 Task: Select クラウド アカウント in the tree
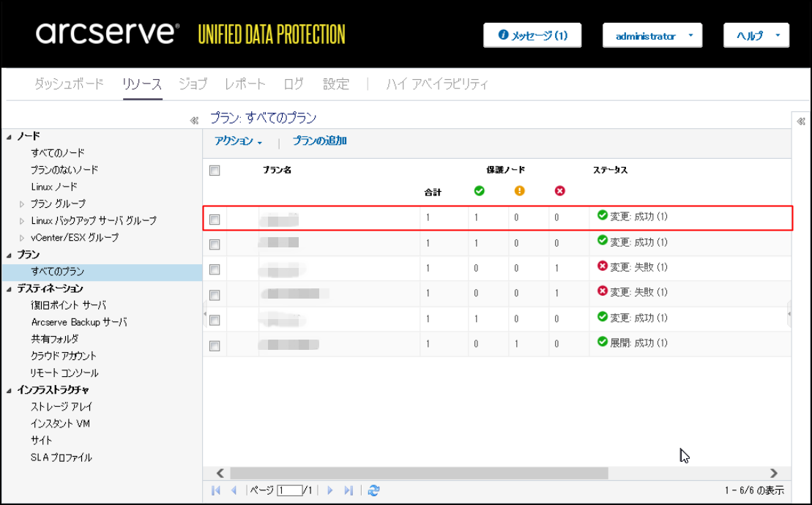point(64,356)
